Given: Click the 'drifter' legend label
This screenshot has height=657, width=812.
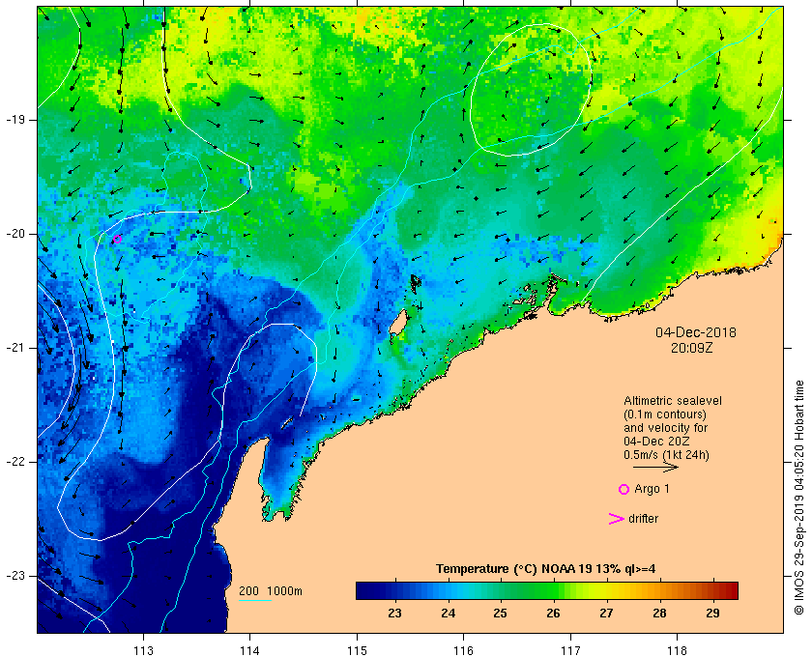Looking at the screenshot, I should (x=643, y=519).
